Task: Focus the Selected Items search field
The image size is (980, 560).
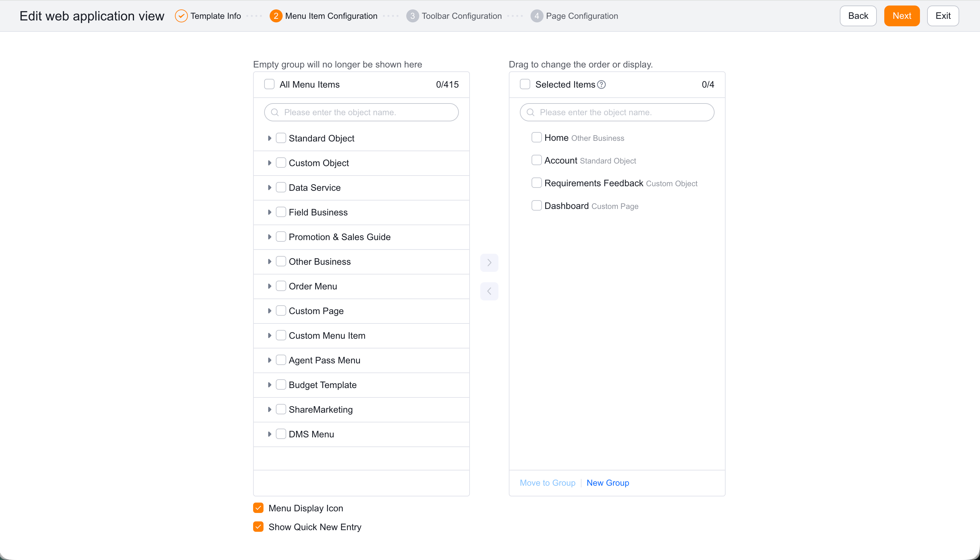Action: [x=617, y=112]
